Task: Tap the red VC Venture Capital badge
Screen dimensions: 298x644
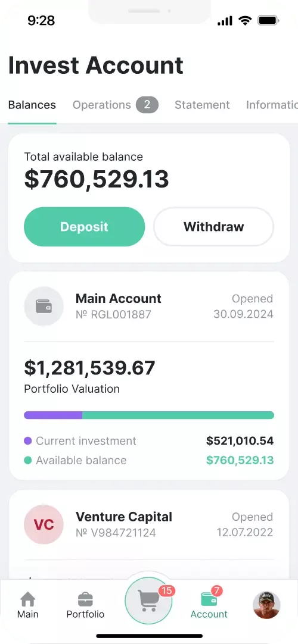Action: (44, 524)
